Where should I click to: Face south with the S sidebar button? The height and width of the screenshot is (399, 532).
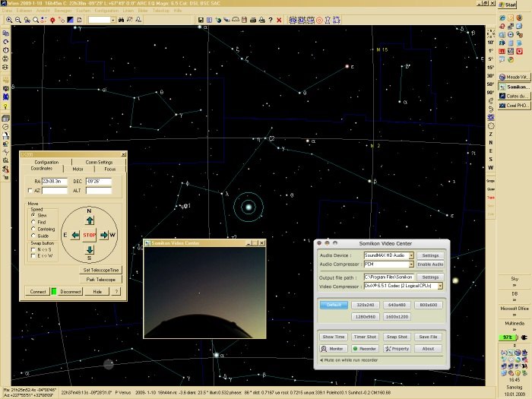[491, 159]
